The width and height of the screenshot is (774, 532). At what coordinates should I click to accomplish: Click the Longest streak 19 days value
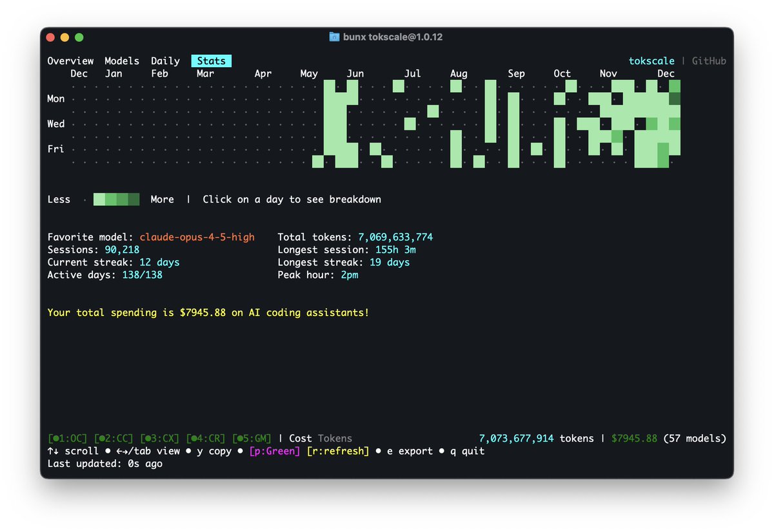tap(390, 262)
